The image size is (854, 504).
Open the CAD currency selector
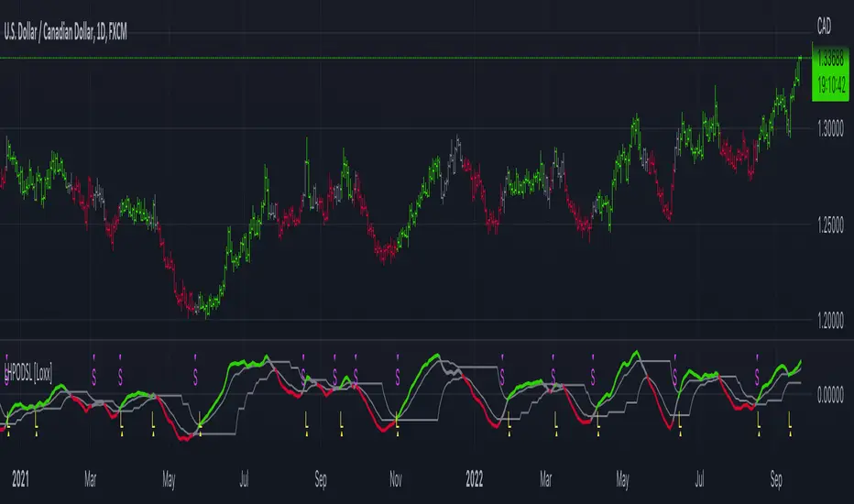[824, 27]
